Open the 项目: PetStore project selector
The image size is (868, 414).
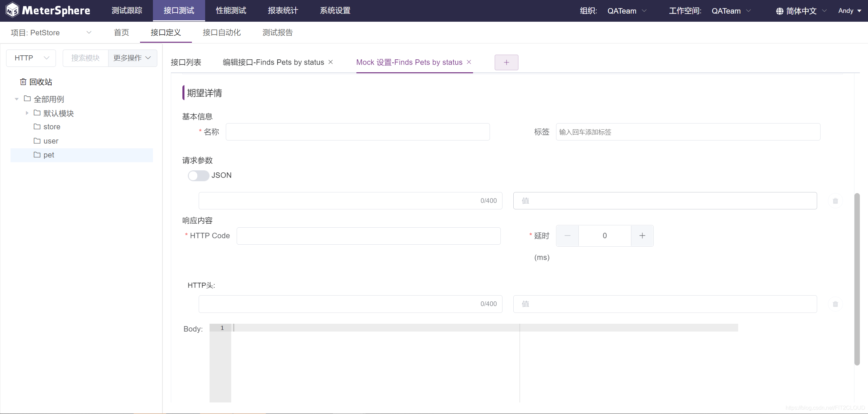[51, 33]
